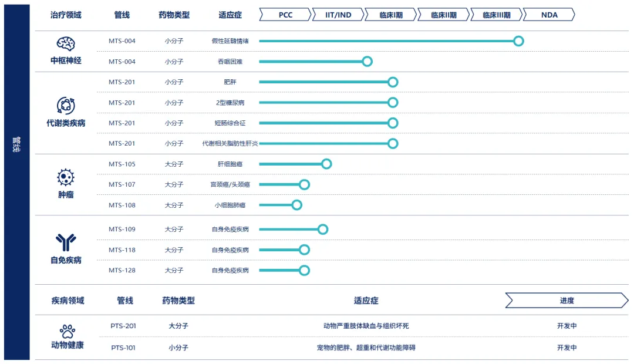
Task: Select the IIT/IND stage header
Action: click(339, 15)
